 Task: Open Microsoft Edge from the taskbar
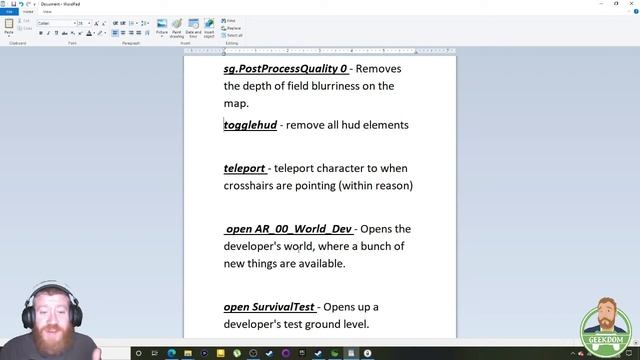tap(171, 353)
